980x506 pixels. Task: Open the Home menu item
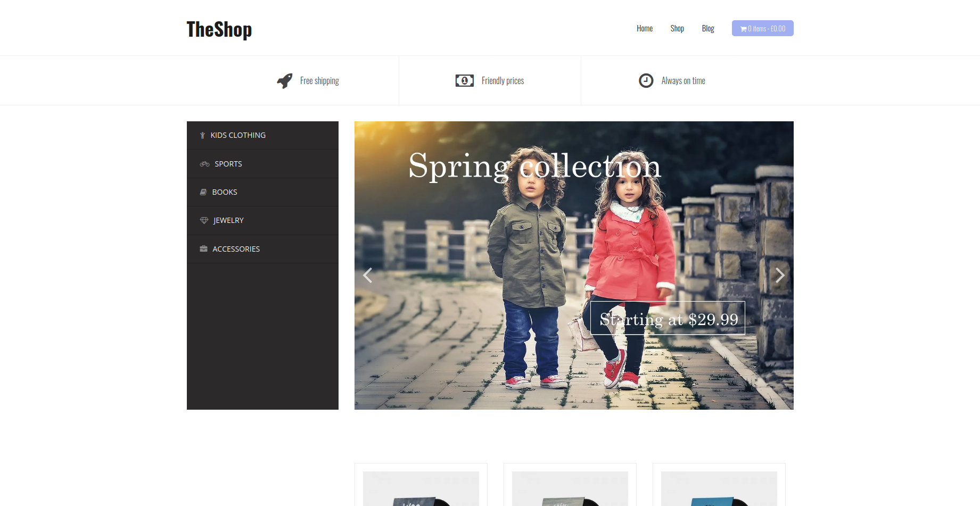point(644,29)
